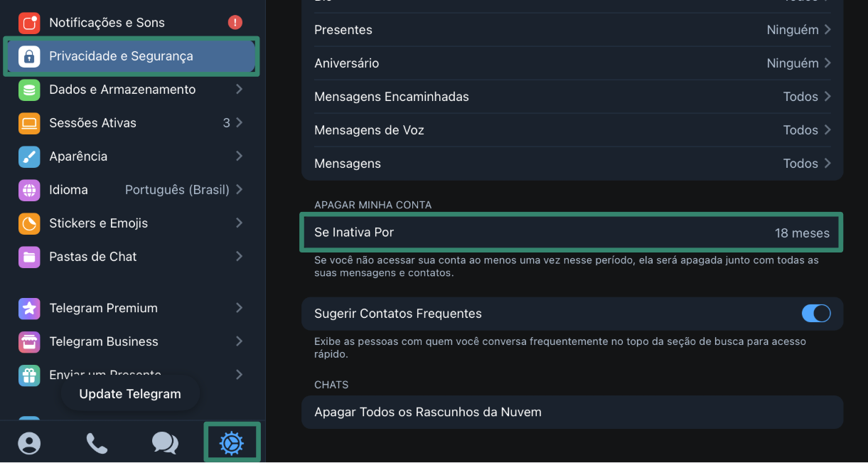This screenshot has height=463, width=868.
Task: Expand the Presentes privacy option
Action: (x=572, y=30)
